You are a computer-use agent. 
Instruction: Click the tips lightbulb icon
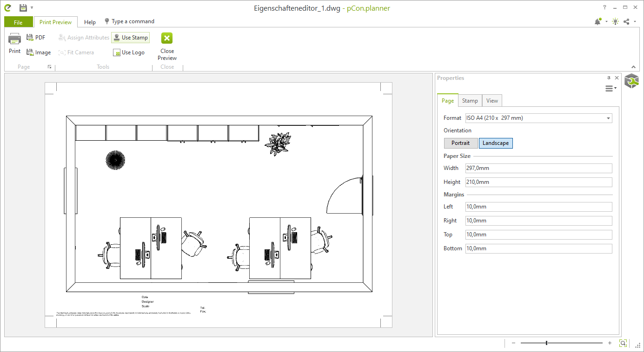click(615, 21)
